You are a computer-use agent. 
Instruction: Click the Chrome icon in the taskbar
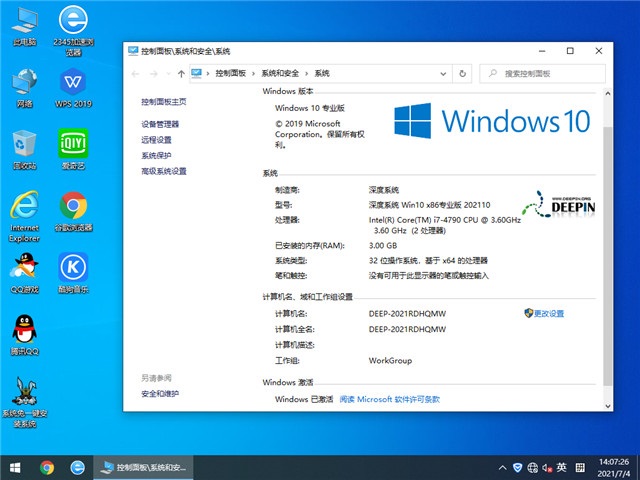47,467
